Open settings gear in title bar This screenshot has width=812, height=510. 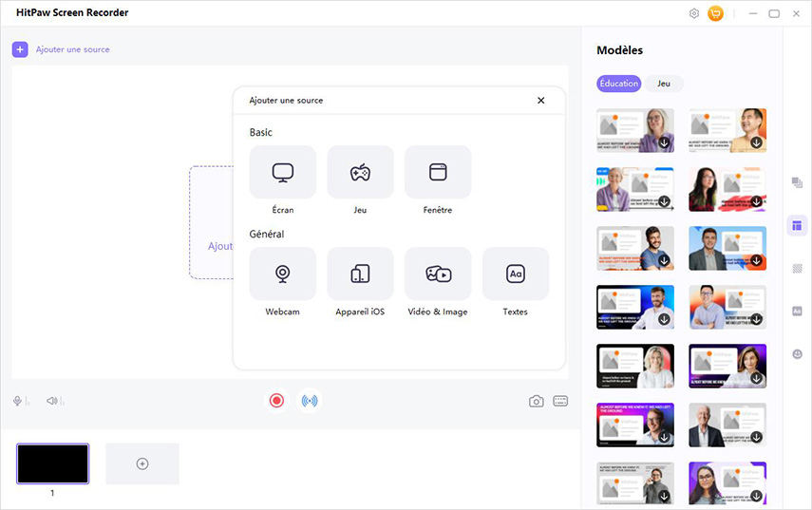coord(694,13)
